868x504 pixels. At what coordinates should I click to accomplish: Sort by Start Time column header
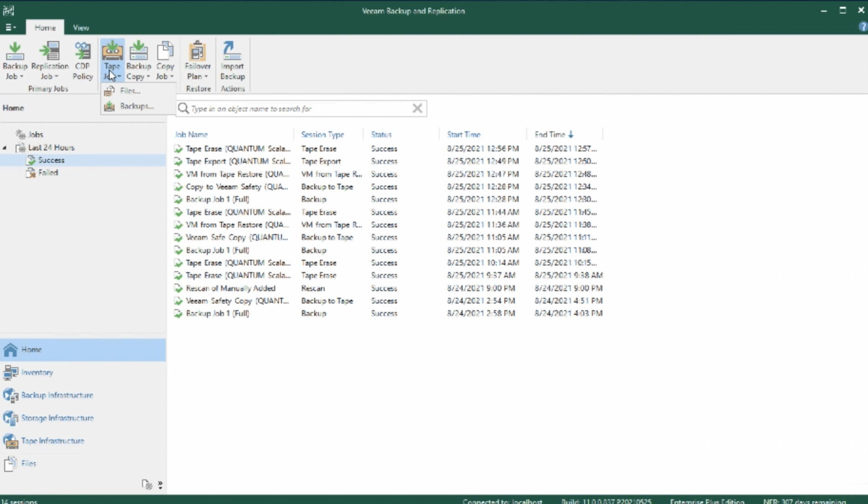[x=463, y=135]
